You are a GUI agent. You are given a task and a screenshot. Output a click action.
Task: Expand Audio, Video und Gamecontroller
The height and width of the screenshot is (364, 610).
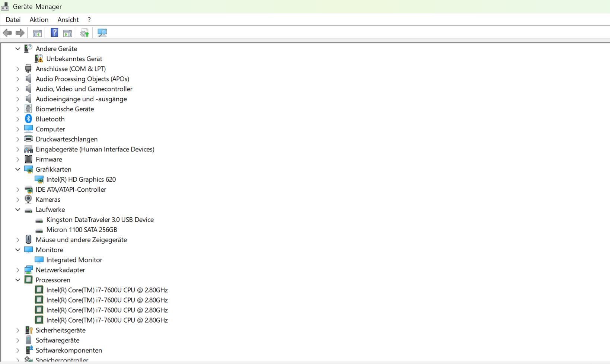[17, 89]
